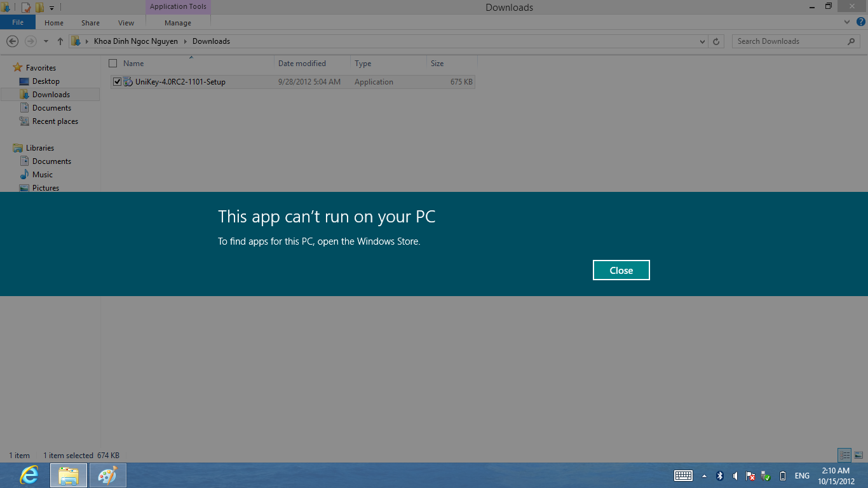
Task: Switch to Large icons view in status bar
Action: click(x=858, y=455)
